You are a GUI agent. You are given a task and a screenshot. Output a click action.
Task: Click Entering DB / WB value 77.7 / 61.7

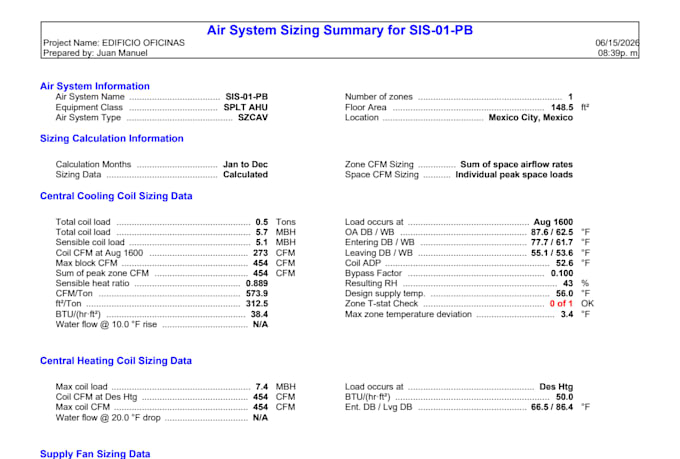(552, 242)
